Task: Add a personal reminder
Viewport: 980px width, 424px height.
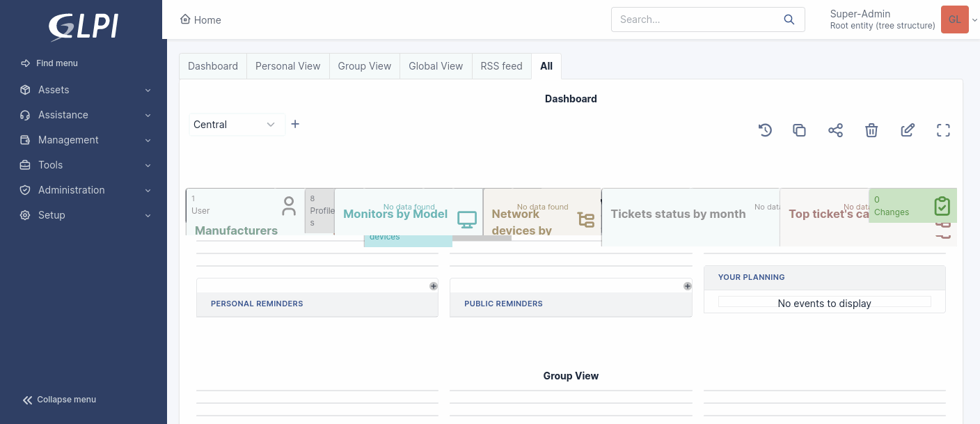Action: tap(434, 286)
